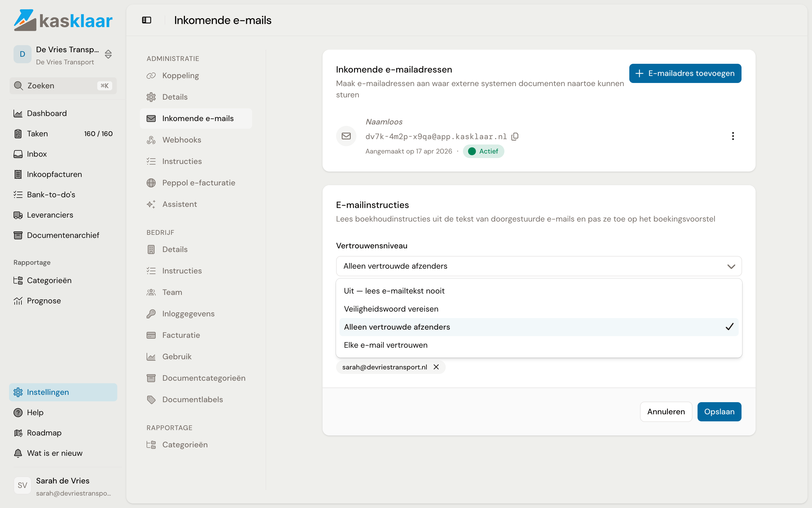Open the three-dot menu for Naamloos address

pyautogui.click(x=733, y=136)
